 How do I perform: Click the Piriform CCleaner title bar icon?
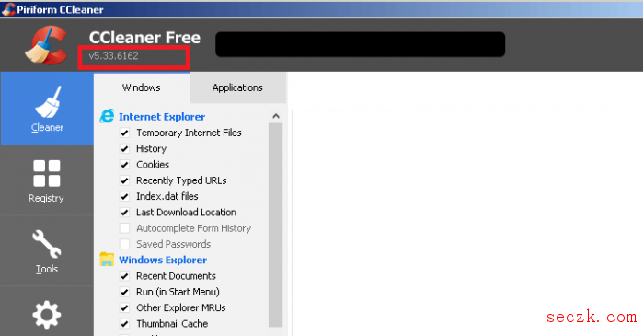tap(8, 9)
